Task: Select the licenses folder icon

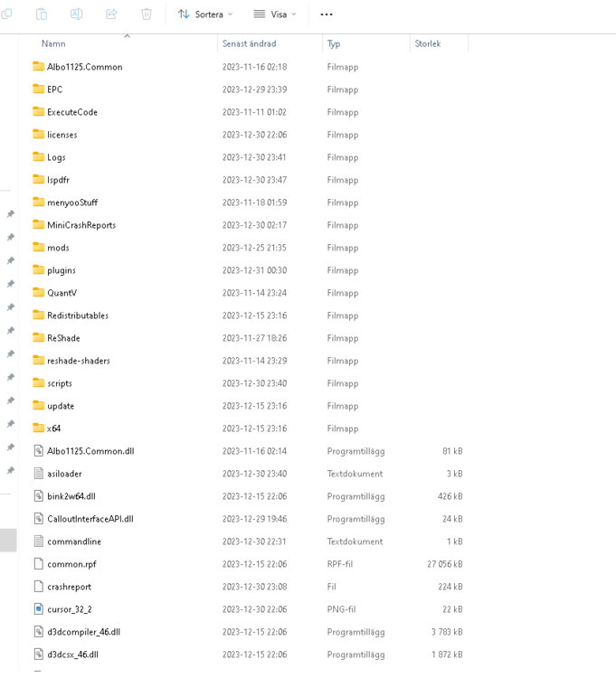Action: [x=39, y=134]
